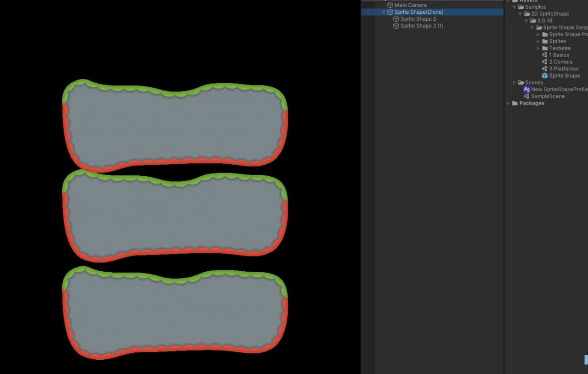Select the New SpriteShapeProfile asset label

click(560, 89)
